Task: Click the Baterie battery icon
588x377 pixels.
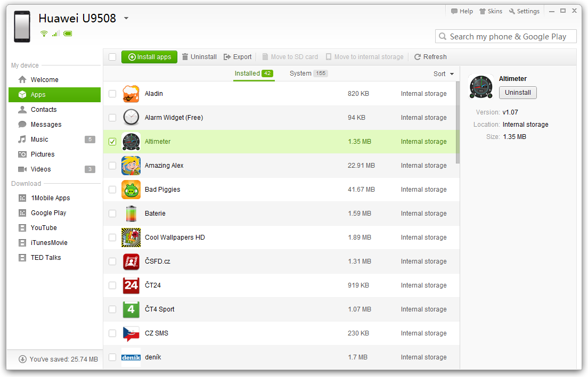Action: coord(131,214)
